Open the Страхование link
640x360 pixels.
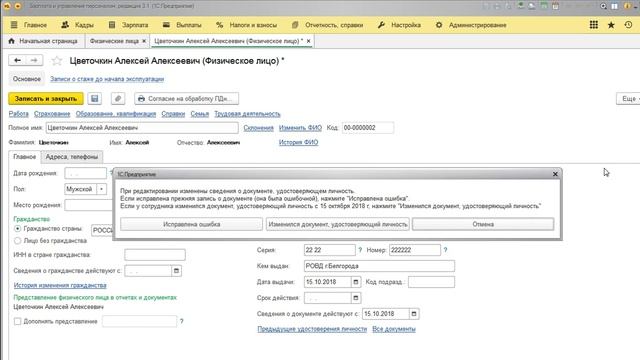[52, 114]
